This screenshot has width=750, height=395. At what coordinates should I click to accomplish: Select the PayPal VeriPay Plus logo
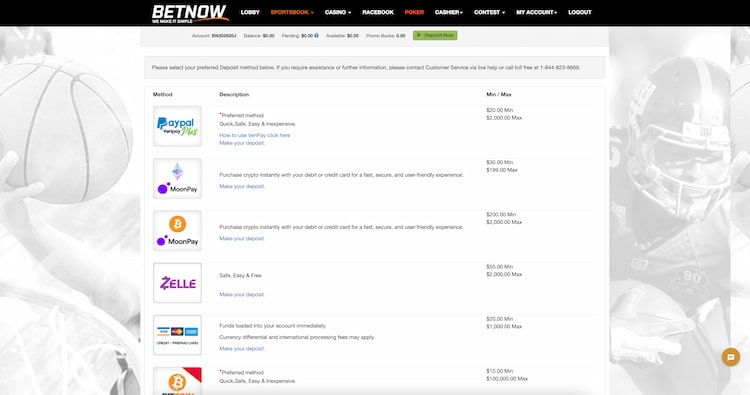point(177,126)
